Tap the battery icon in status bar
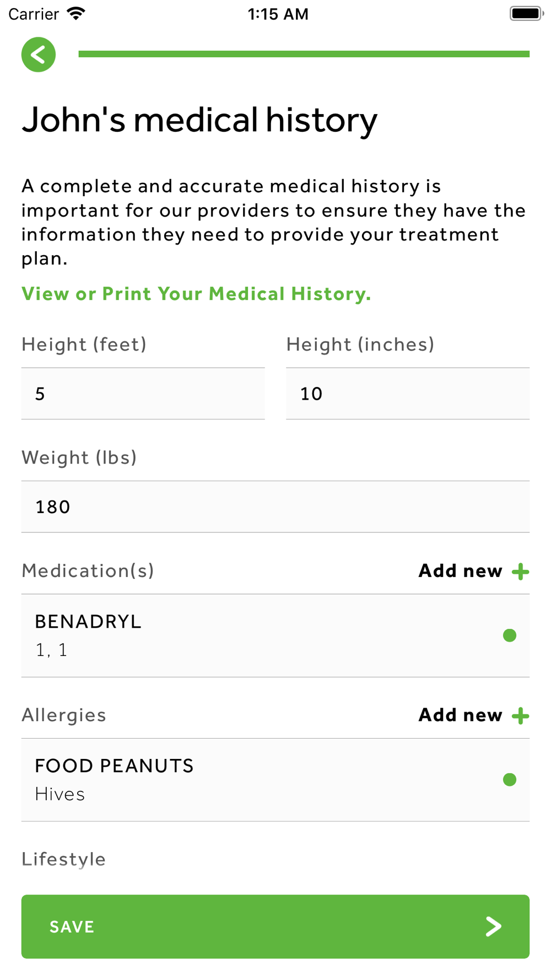Image resolution: width=551 pixels, height=980 pixels. click(527, 14)
